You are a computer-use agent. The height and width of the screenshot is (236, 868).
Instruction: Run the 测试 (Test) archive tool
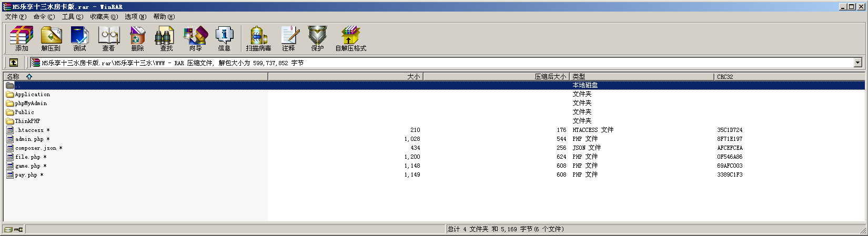80,38
